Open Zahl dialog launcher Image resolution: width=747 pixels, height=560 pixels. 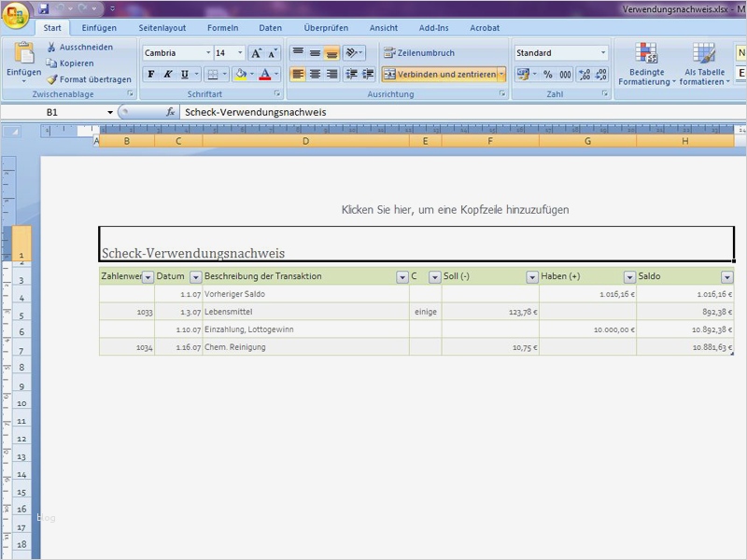[x=604, y=94]
